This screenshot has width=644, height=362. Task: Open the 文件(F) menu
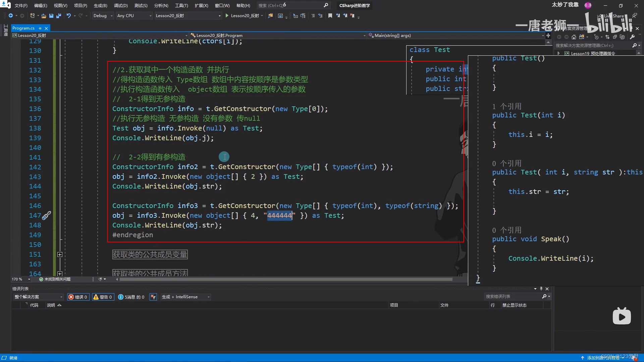[21, 5]
